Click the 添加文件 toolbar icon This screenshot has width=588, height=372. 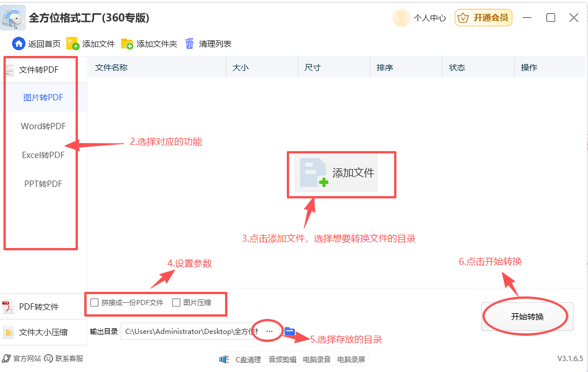[72, 43]
